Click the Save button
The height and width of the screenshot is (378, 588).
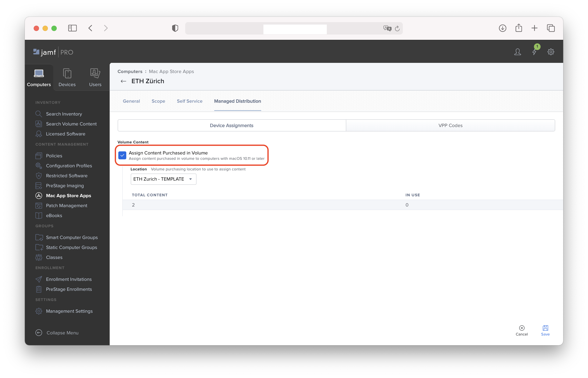click(545, 330)
